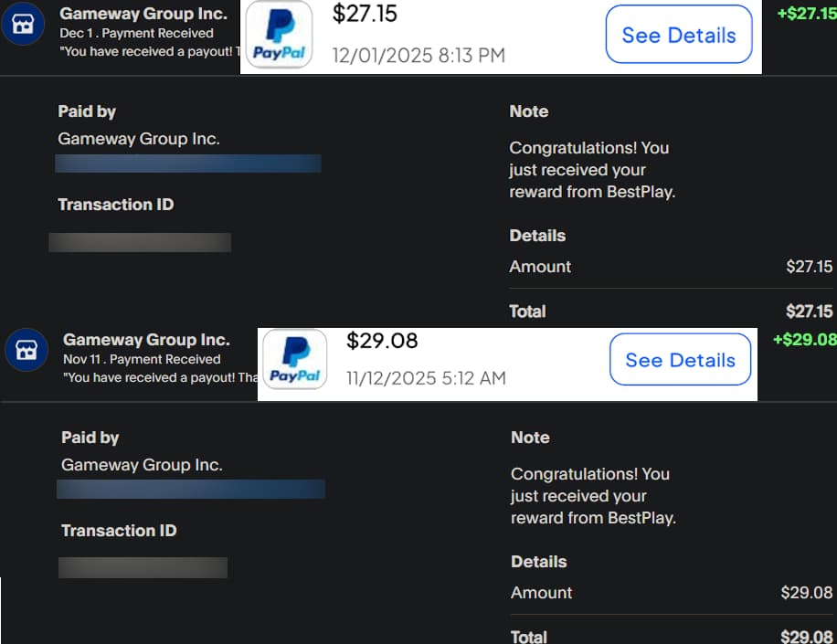
Task: Click the store icon beside the Nov 11 payment
Action: [x=26, y=350]
